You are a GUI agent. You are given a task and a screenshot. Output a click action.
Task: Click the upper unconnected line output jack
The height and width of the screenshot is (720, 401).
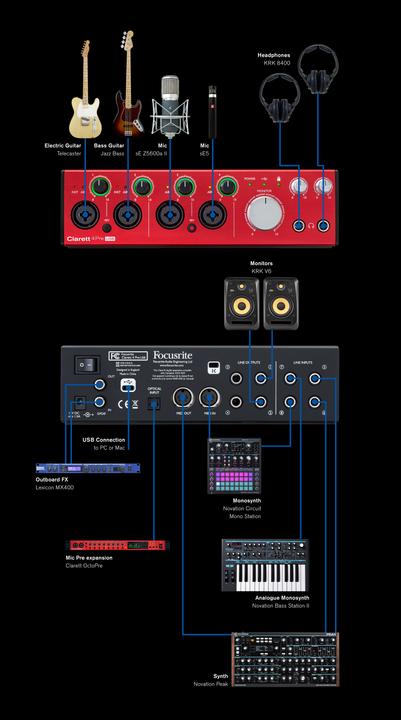[x=236, y=378]
